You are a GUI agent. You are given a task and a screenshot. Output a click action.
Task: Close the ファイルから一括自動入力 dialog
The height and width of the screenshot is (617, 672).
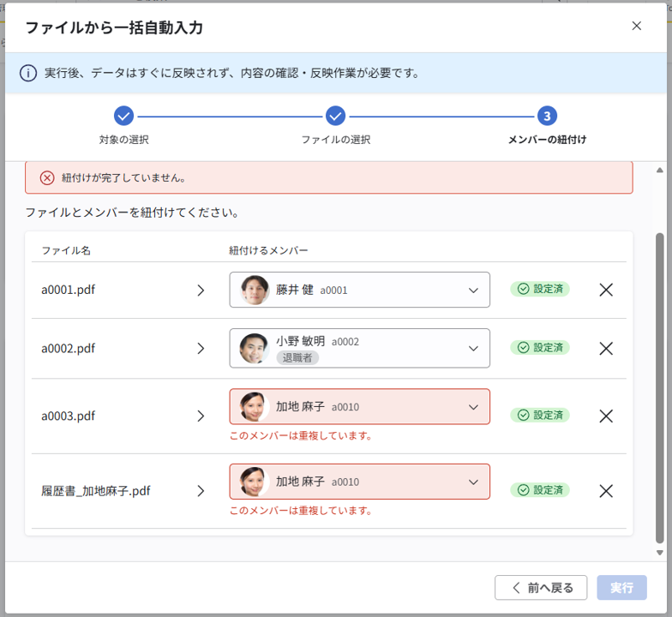pyautogui.click(x=636, y=26)
